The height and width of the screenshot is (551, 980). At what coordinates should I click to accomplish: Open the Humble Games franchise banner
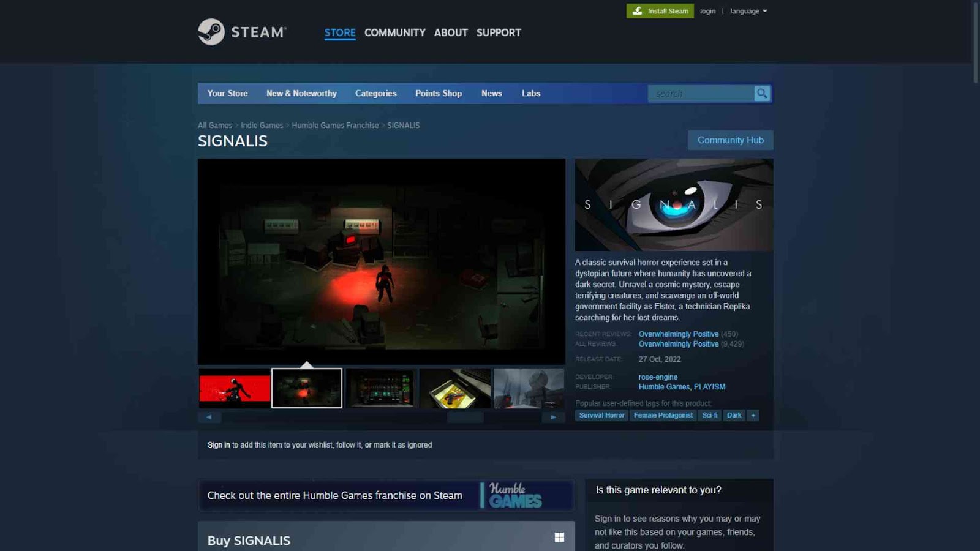[386, 495]
